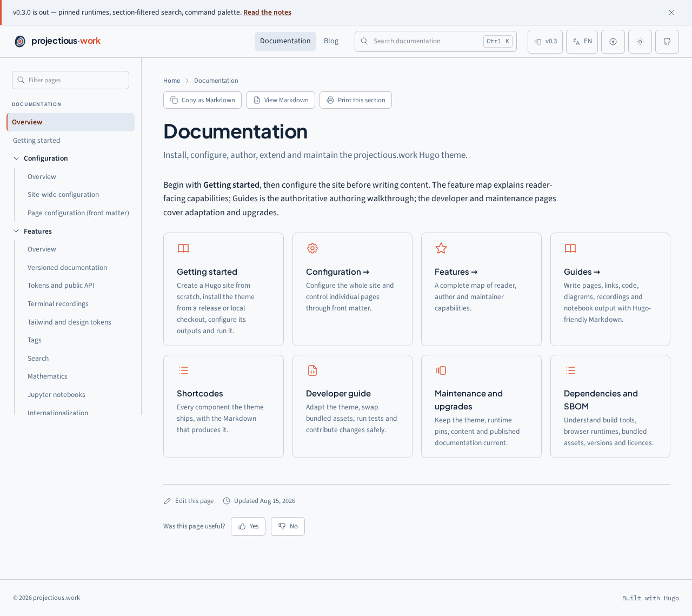
Task: Open the Read the notes link
Action: 267,12
